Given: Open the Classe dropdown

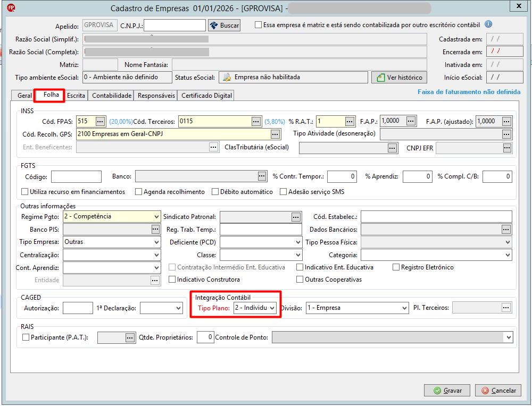Looking at the screenshot, I should [x=298, y=255].
